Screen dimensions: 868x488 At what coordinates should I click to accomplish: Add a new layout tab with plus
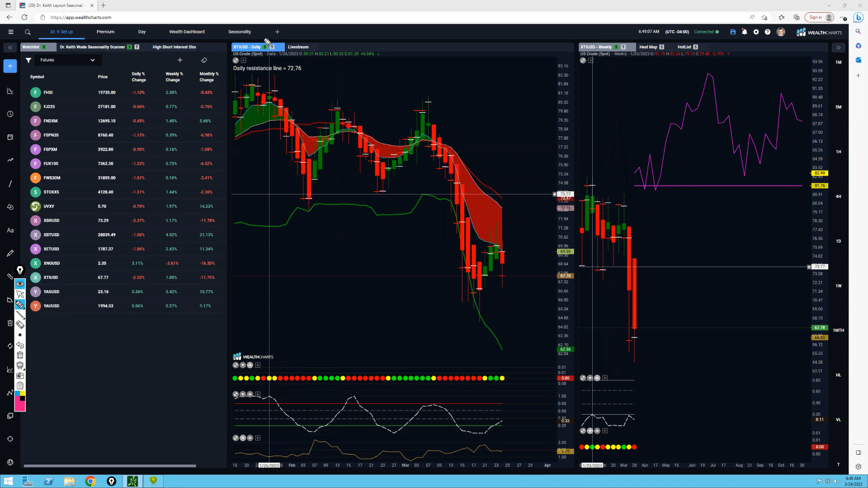point(277,32)
